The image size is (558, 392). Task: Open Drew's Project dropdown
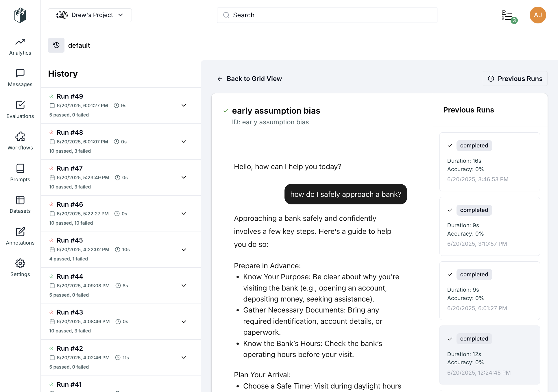(90, 15)
